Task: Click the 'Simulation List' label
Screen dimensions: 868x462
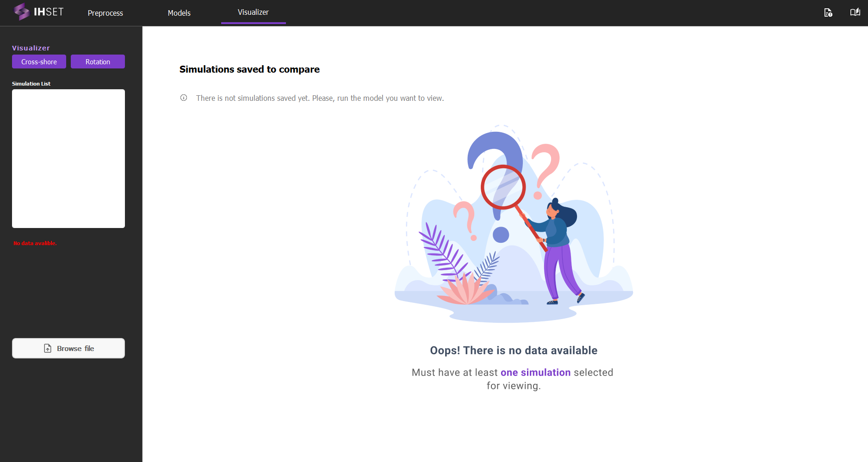Action: click(31, 84)
